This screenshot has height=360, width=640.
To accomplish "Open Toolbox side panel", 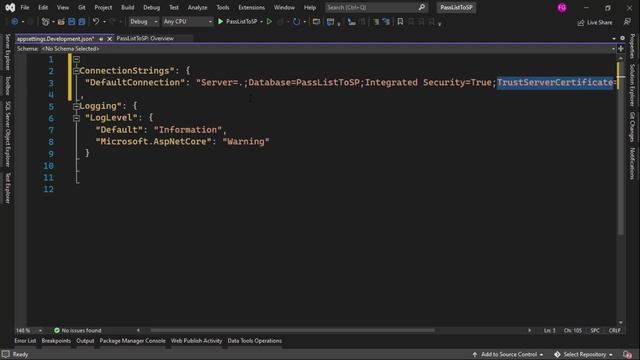I will point(7,85).
